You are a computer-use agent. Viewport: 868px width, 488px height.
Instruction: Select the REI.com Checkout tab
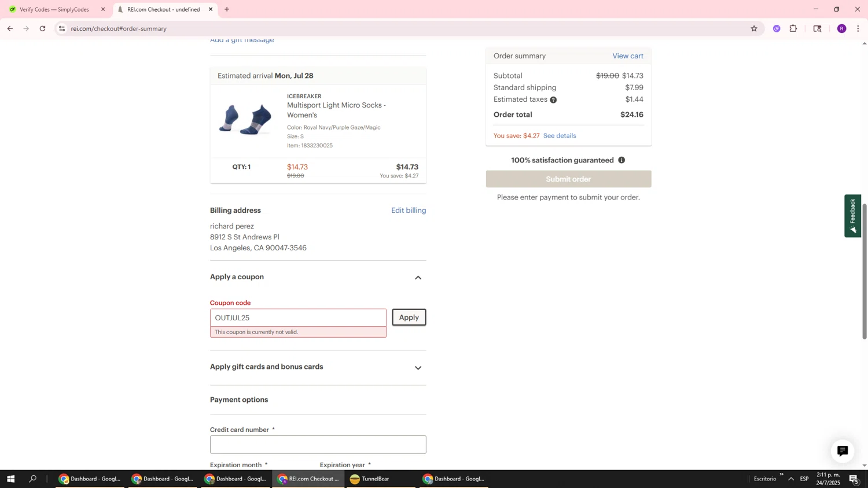coord(165,9)
